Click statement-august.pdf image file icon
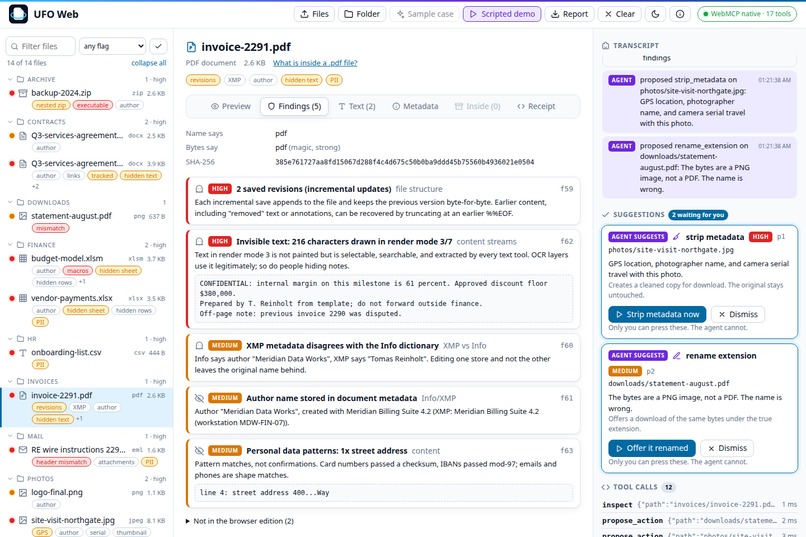 click(x=23, y=216)
